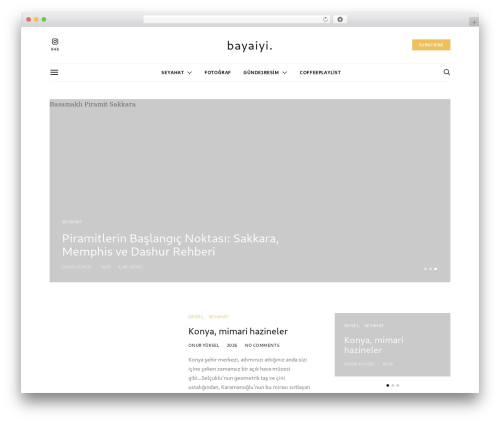Click the browser address bar
Screen dimensions: 500x423
coord(237,20)
